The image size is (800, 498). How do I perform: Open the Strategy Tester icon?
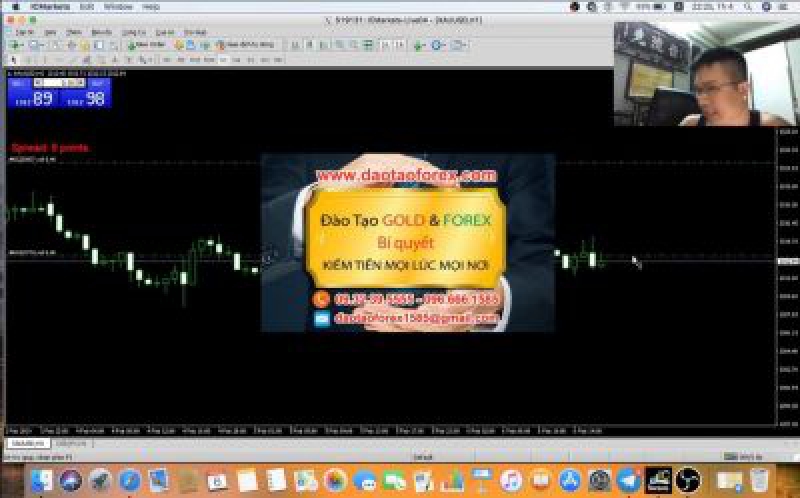coord(113,45)
